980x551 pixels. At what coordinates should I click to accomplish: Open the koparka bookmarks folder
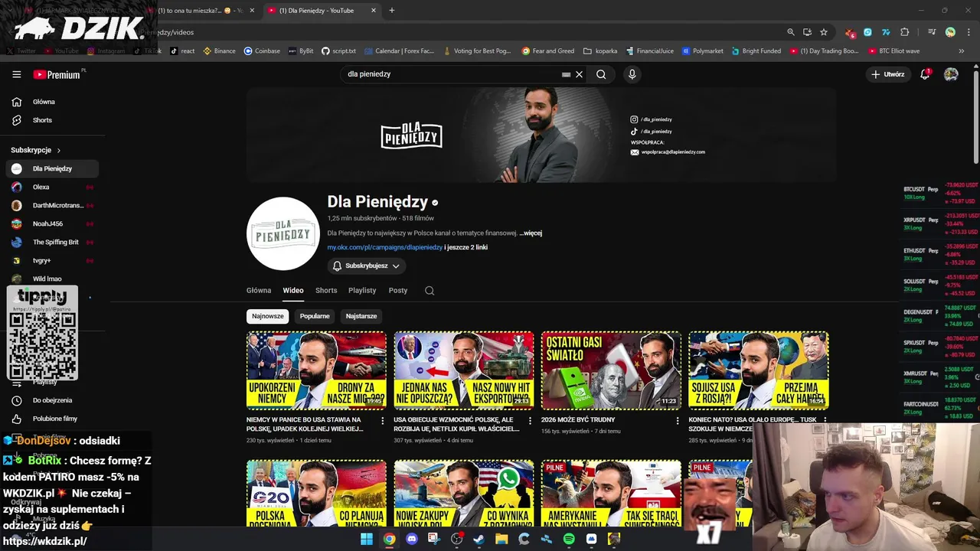point(600,51)
